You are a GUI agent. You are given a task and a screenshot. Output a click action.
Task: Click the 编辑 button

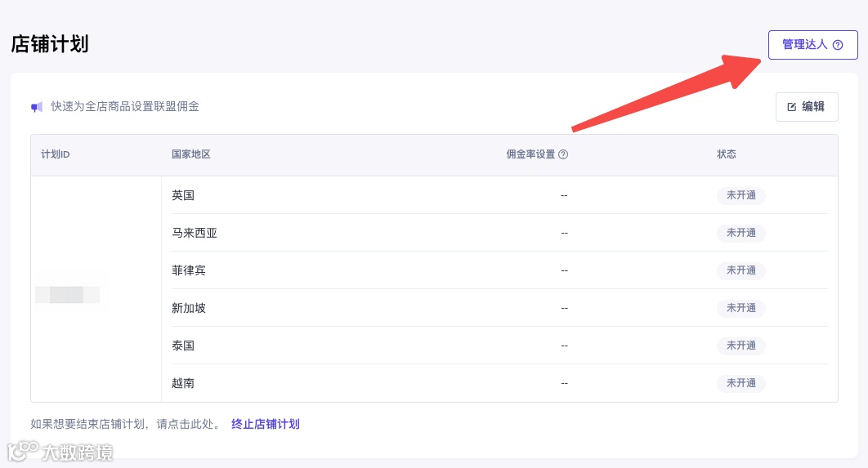[807, 107]
